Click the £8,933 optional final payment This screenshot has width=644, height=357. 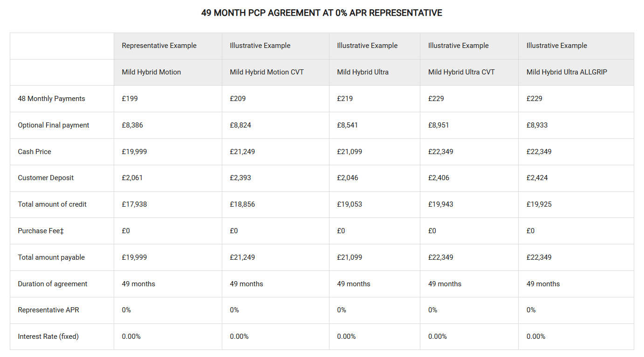(537, 125)
